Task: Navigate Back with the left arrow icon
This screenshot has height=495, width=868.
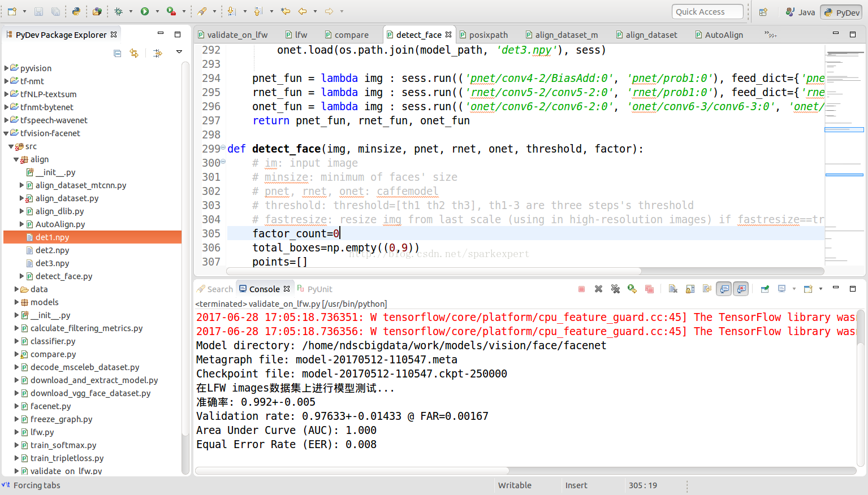Action: point(303,11)
